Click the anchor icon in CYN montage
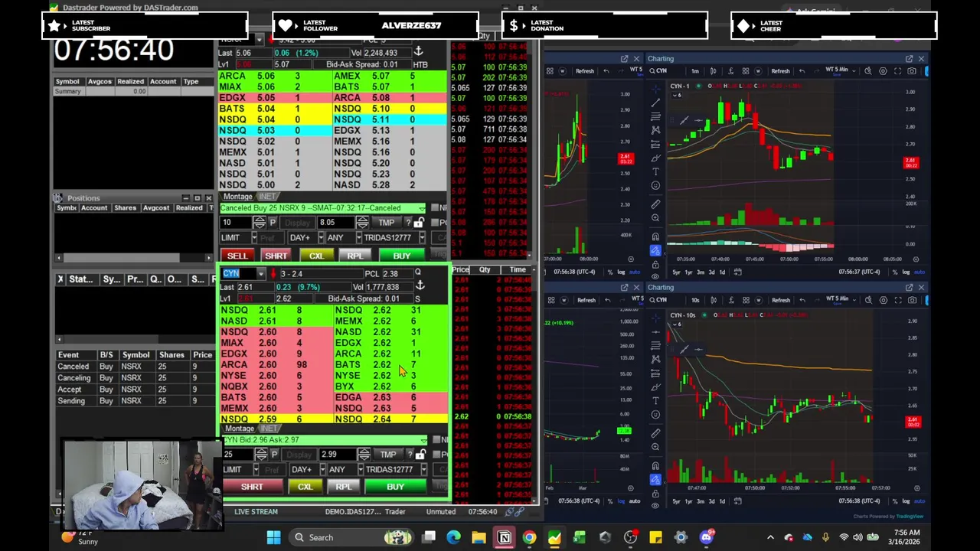The image size is (980, 551). tap(420, 285)
